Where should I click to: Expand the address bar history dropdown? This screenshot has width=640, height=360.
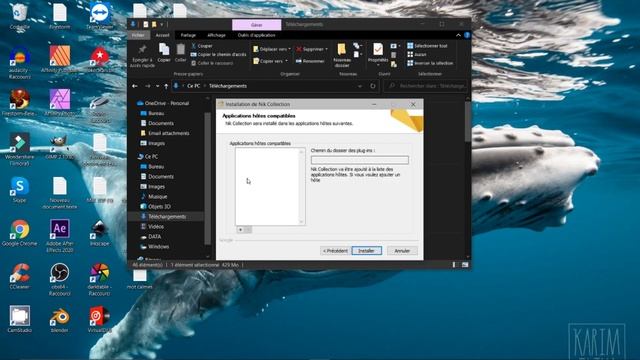(x=360, y=86)
